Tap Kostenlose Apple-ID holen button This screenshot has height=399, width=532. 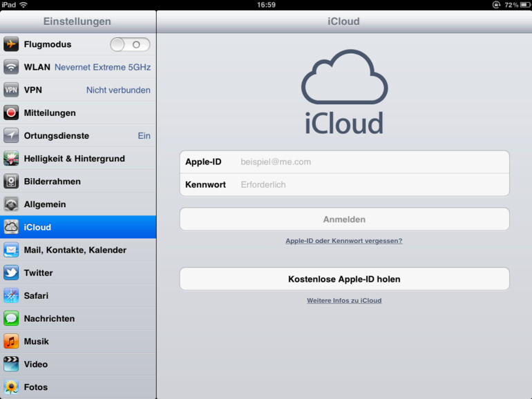coord(344,279)
